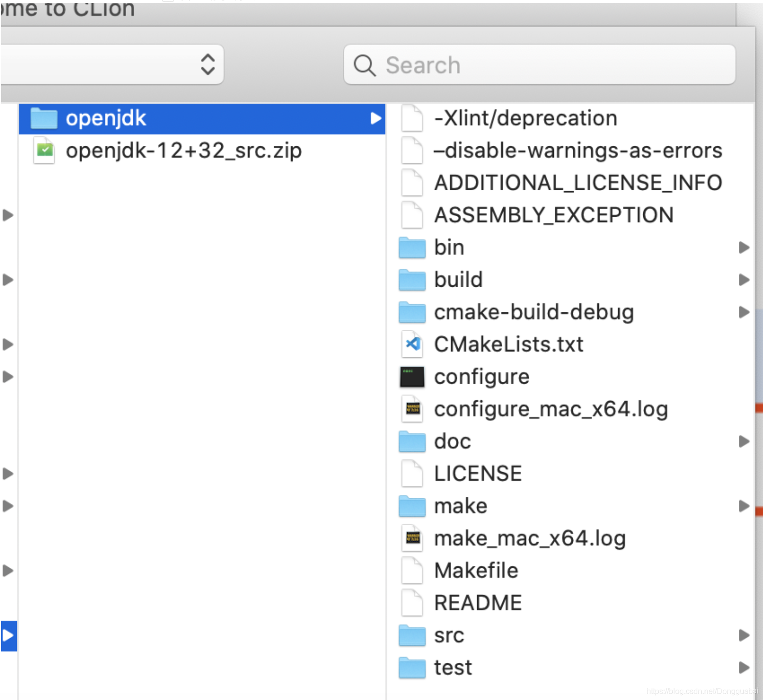Click the Makefile document icon
This screenshot has width=763, height=700.
pyautogui.click(x=412, y=571)
